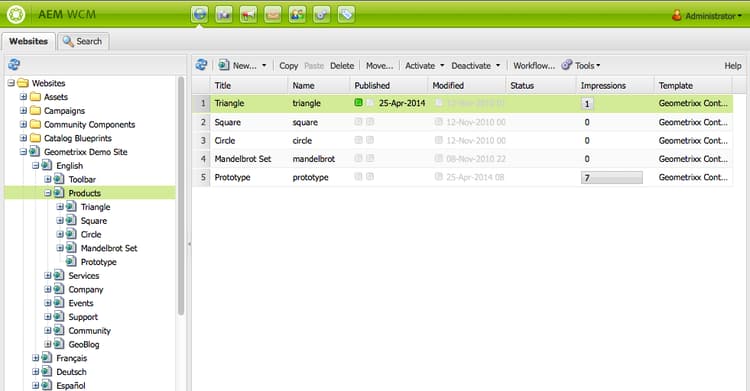Click green published status icon for Triangle

358,102
